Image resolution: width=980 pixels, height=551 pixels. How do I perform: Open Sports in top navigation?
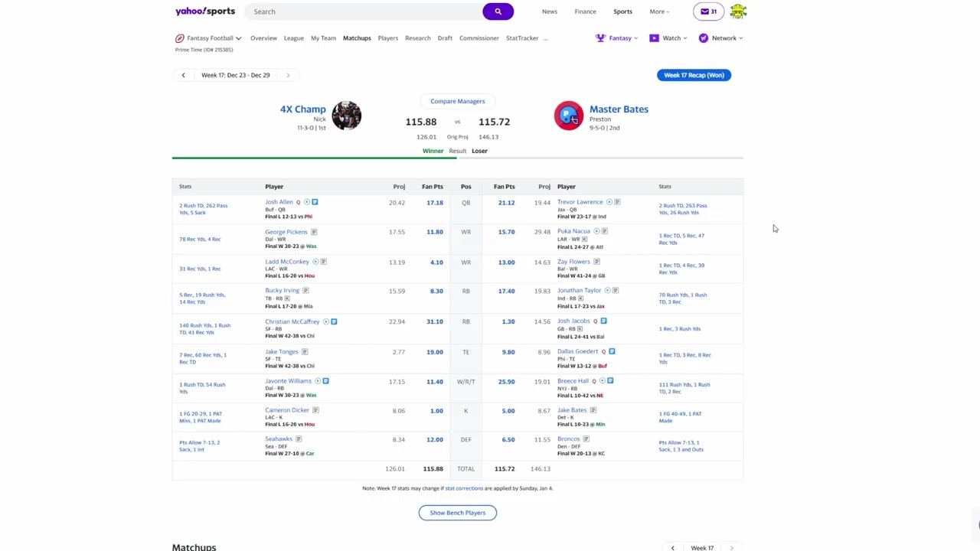[622, 11]
